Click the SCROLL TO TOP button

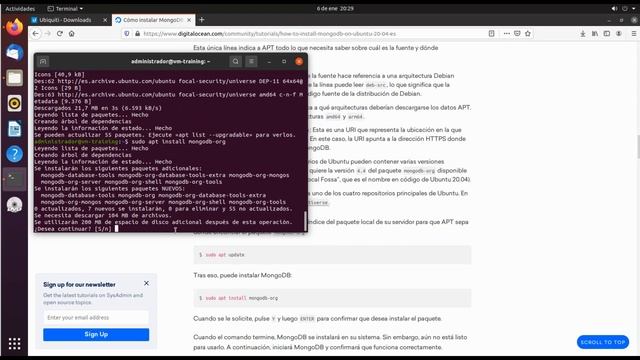coord(602,342)
